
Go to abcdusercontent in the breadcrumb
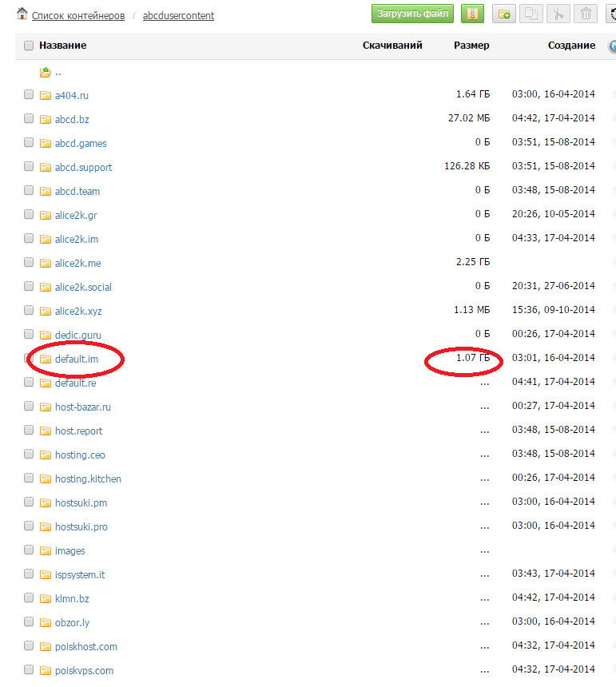178,15
